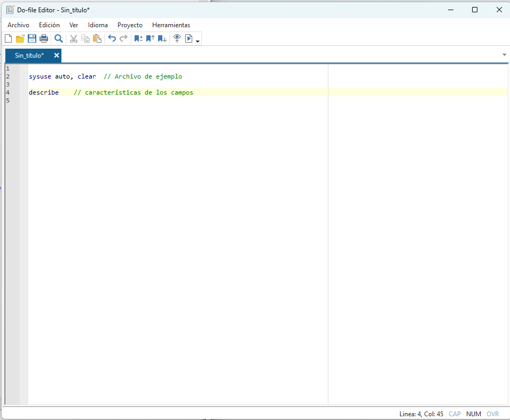Create a new do-file
The height and width of the screenshot is (420, 510).
[8, 38]
